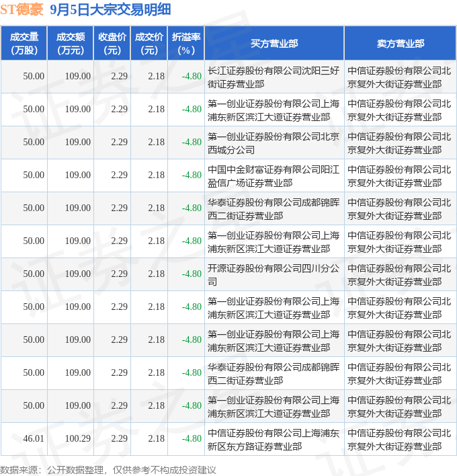
Task: Click -4.80 rate in 开源证券 row
Action: pos(192,274)
